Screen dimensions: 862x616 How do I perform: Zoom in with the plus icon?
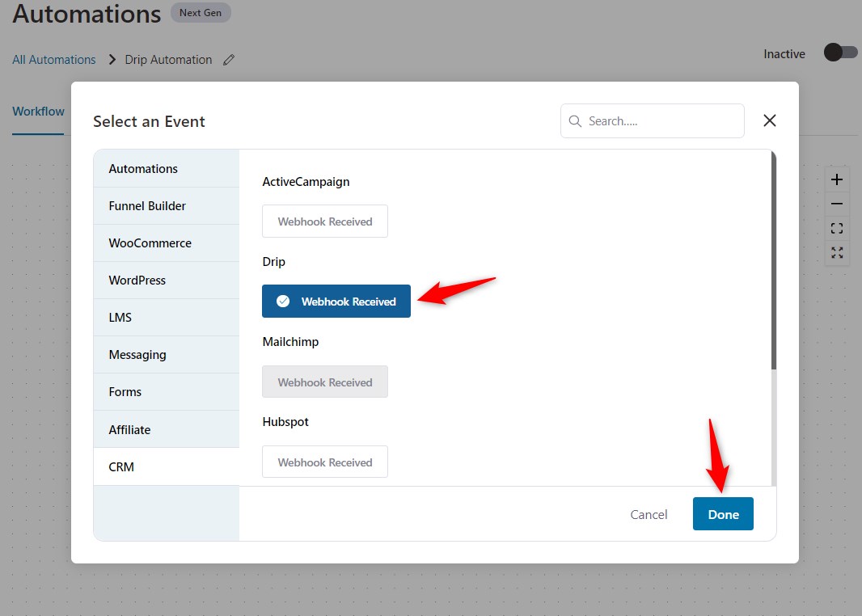pyautogui.click(x=837, y=179)
